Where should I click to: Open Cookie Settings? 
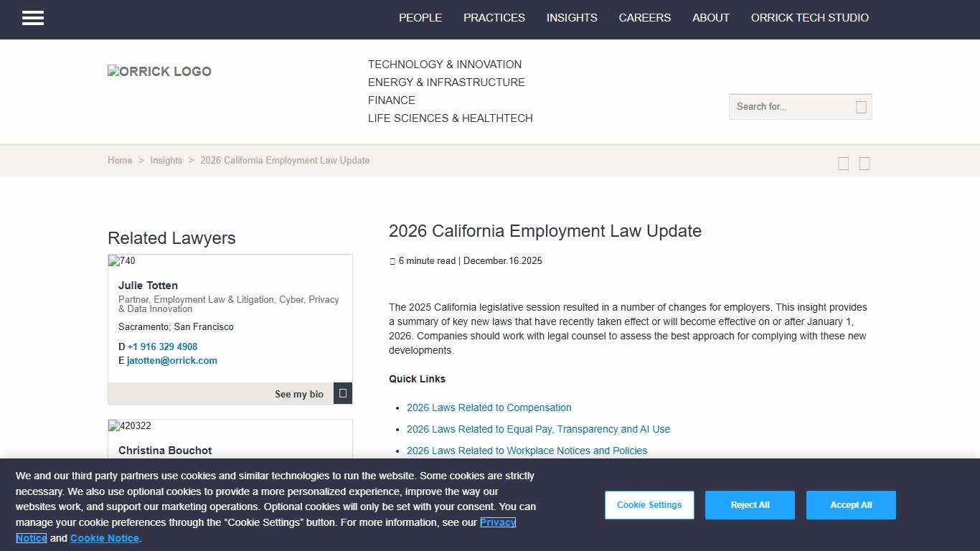(649, 504)
